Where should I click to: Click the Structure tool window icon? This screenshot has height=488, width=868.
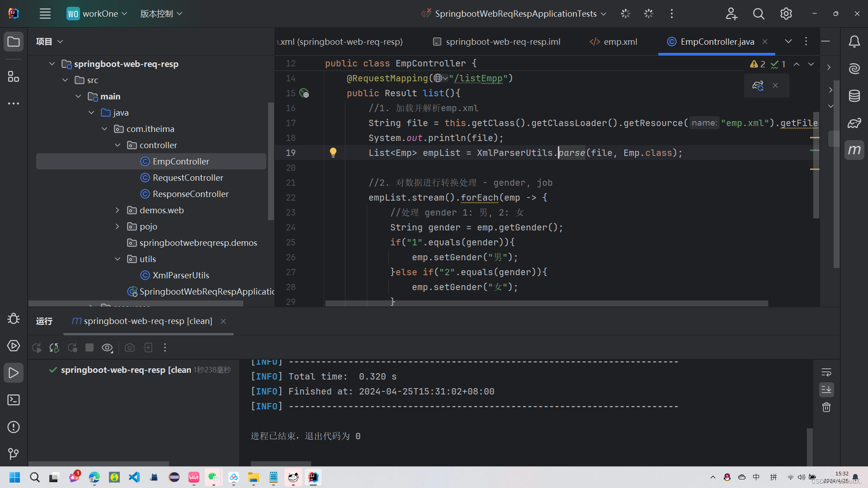tap(14, 76)
